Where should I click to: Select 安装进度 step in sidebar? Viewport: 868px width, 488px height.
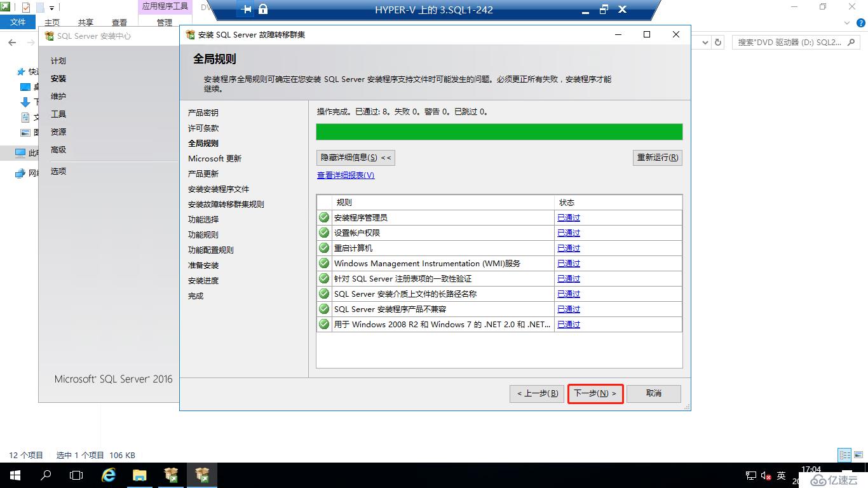coord(203,280)
